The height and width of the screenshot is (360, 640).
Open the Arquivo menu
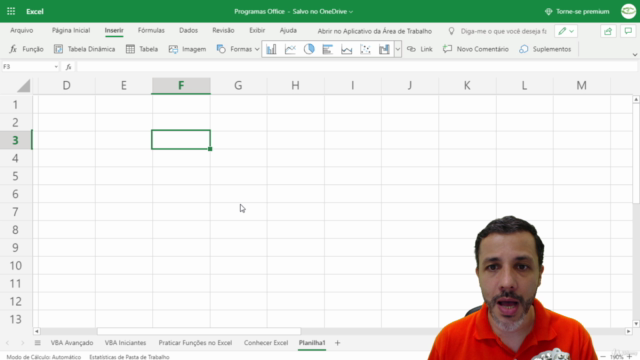click(22, 31)
